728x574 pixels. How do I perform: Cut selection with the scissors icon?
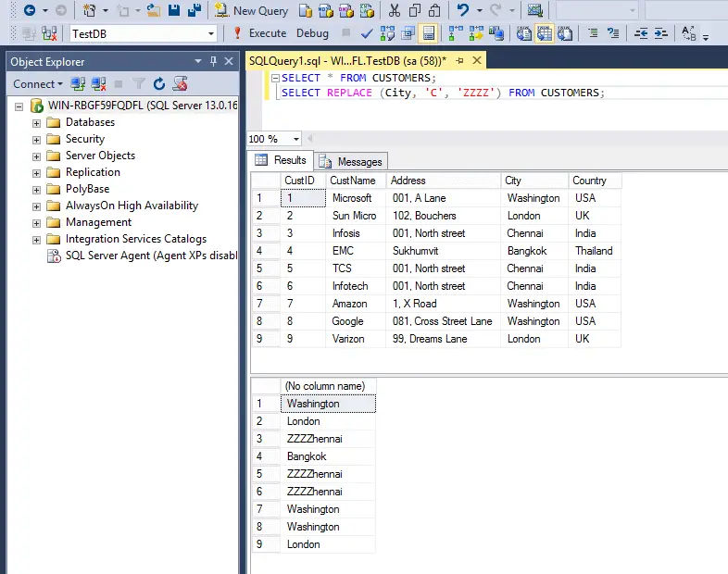395,10
